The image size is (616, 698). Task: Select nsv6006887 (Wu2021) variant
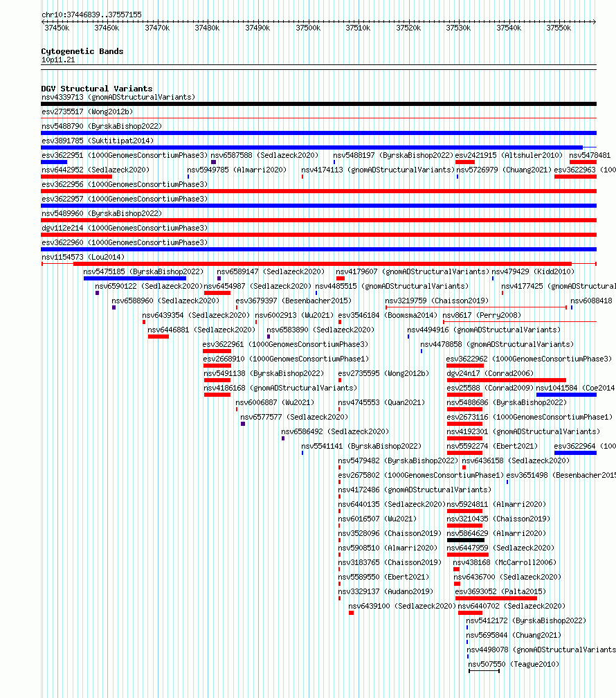click(x=275, y=402)
